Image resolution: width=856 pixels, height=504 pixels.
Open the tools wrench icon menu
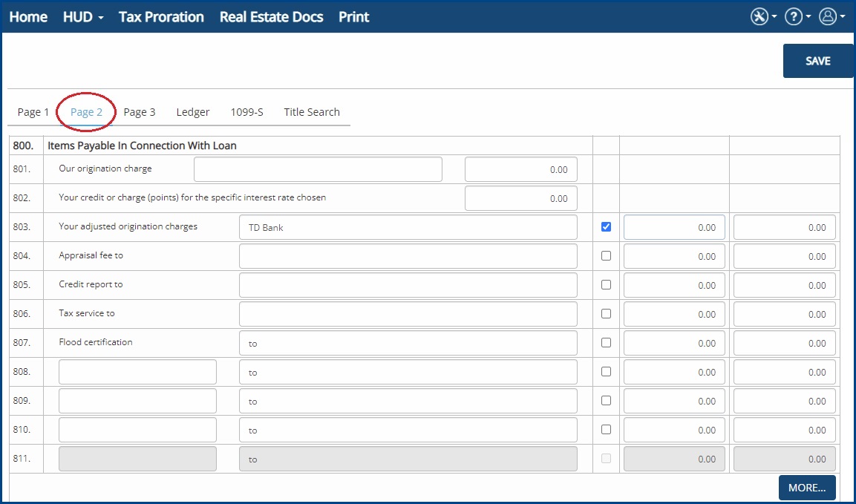[x=759, y=16]
